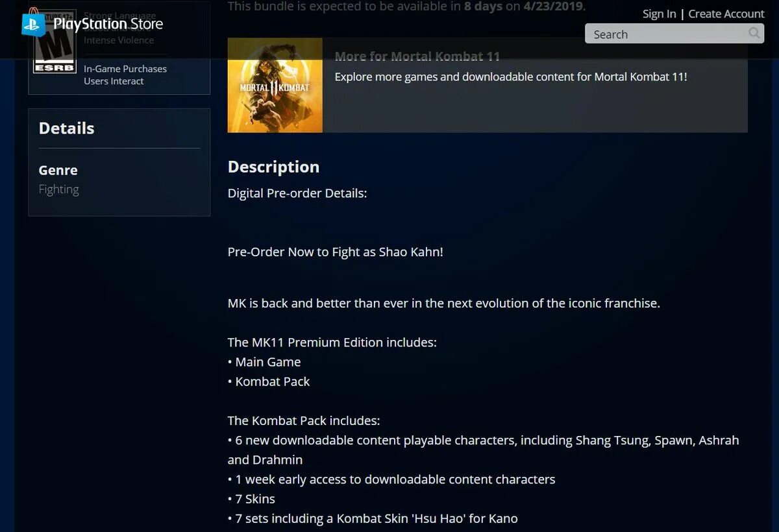Image resolution: width=779 pixels, height=532 pixels.
Task: Click the Pre-Order Now Shao Kahn line
Action: coord(336,252)
